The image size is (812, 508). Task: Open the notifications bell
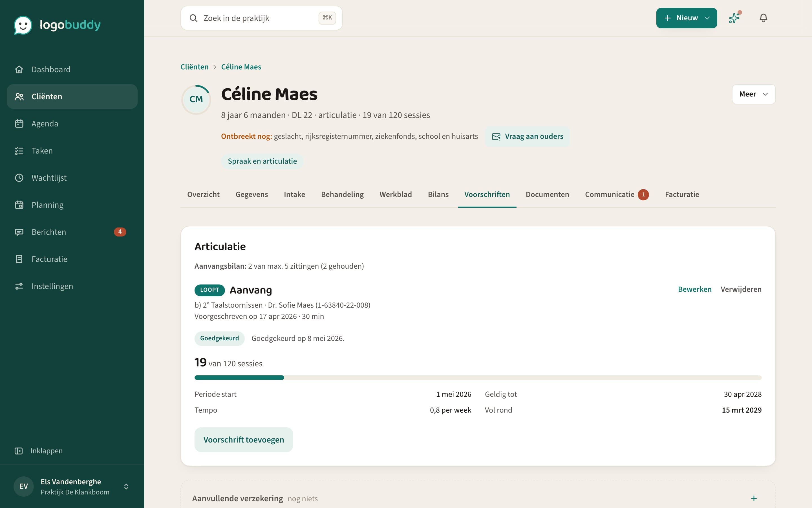pyautogui.click(x=763, y=18)
